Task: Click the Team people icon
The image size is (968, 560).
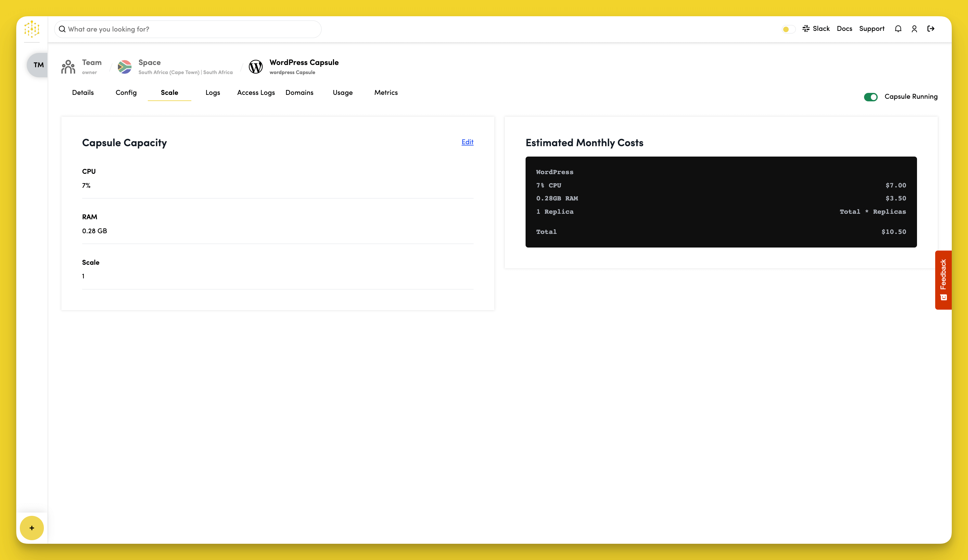Action: click(x=68, y=67)
